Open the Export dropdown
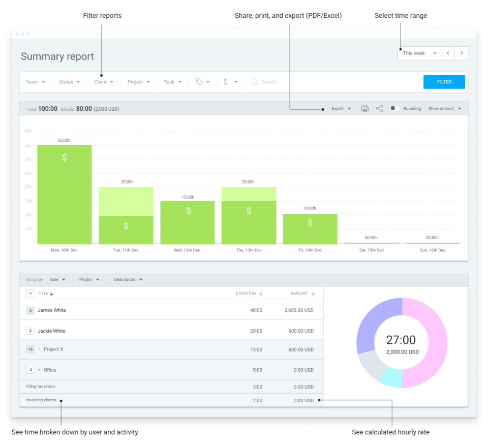This screenshot has height=448, width=488. click(x=341, y=108)
